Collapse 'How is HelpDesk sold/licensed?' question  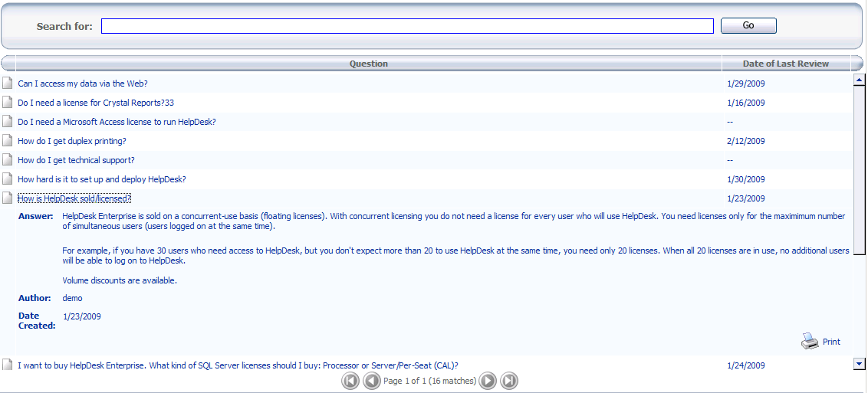tap(74, 198)
